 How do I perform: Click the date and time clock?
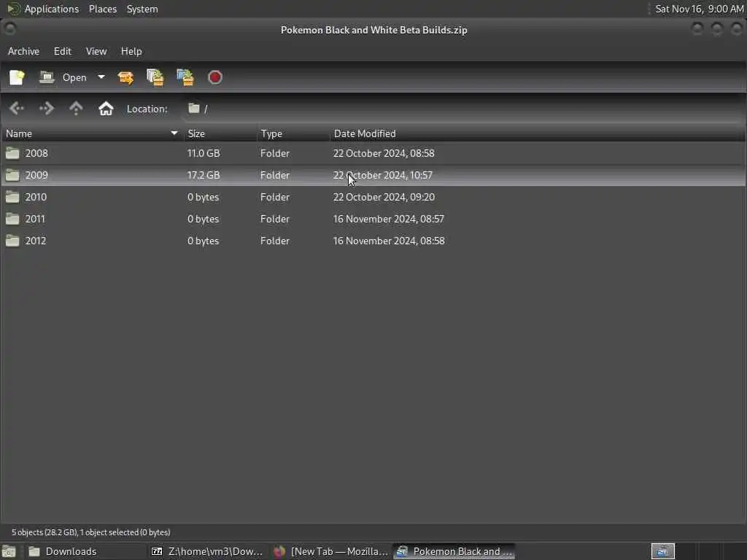click(700, 9)
